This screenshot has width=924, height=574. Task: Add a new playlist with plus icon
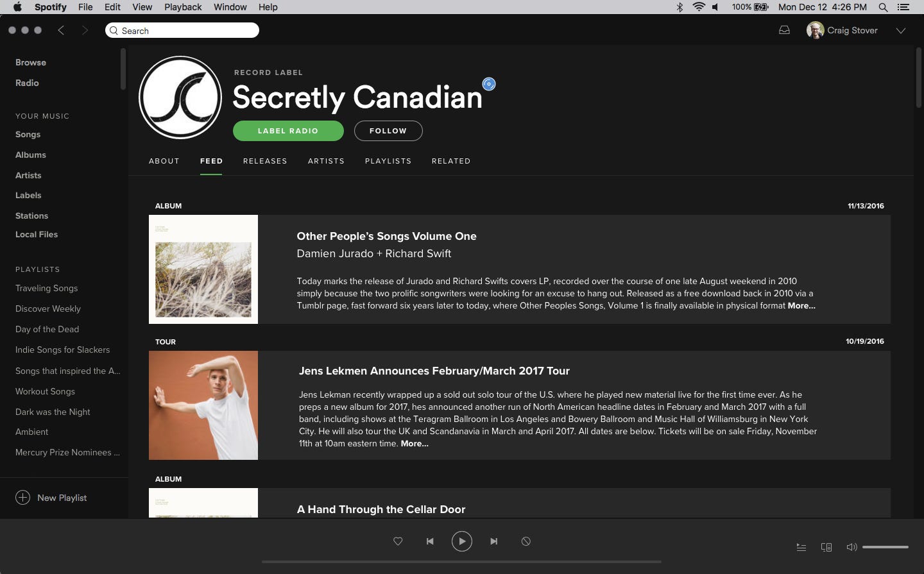(x=22, y=498)
